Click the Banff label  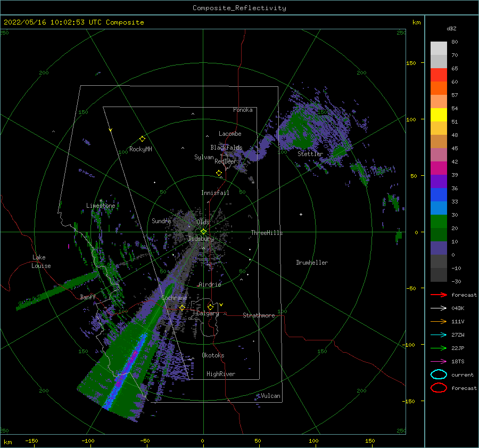[x=88, y=297]
